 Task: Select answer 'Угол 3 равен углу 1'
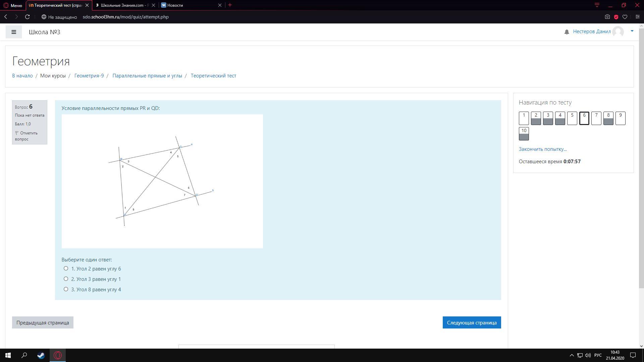66,279
